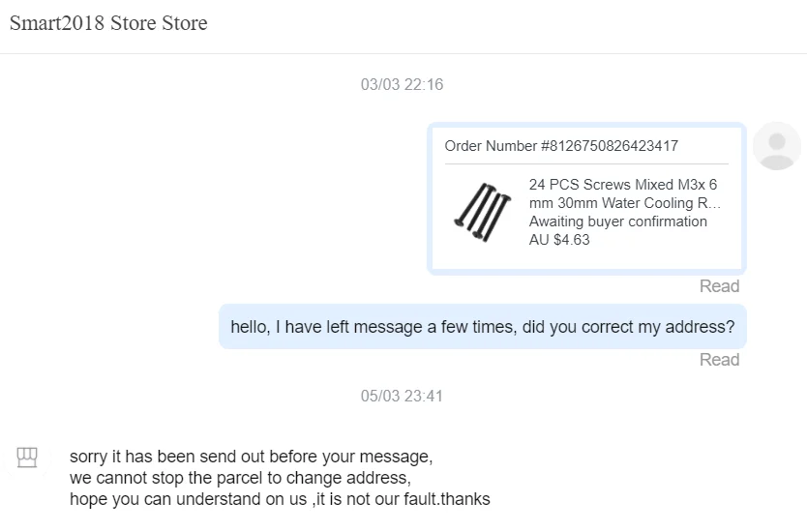The height and width of the screenshot is (532, 807).
Task: Click the "Awaiting buyer confirmation" order status
Action: coord(617,222)
